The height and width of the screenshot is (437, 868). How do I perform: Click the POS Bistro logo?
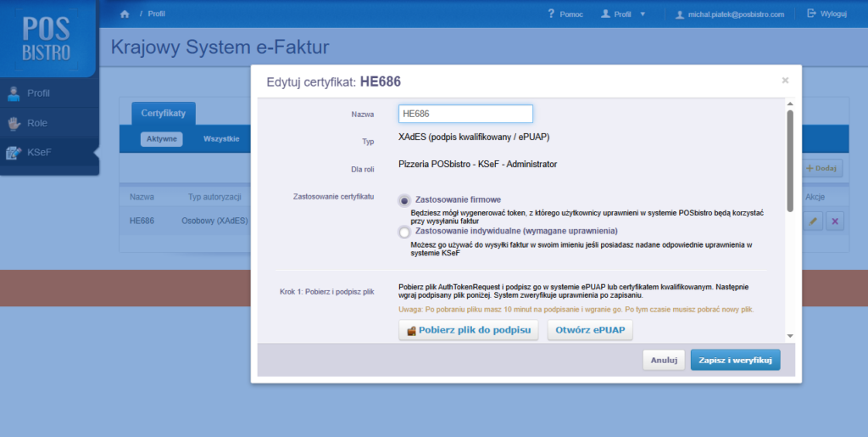[47, 39]
